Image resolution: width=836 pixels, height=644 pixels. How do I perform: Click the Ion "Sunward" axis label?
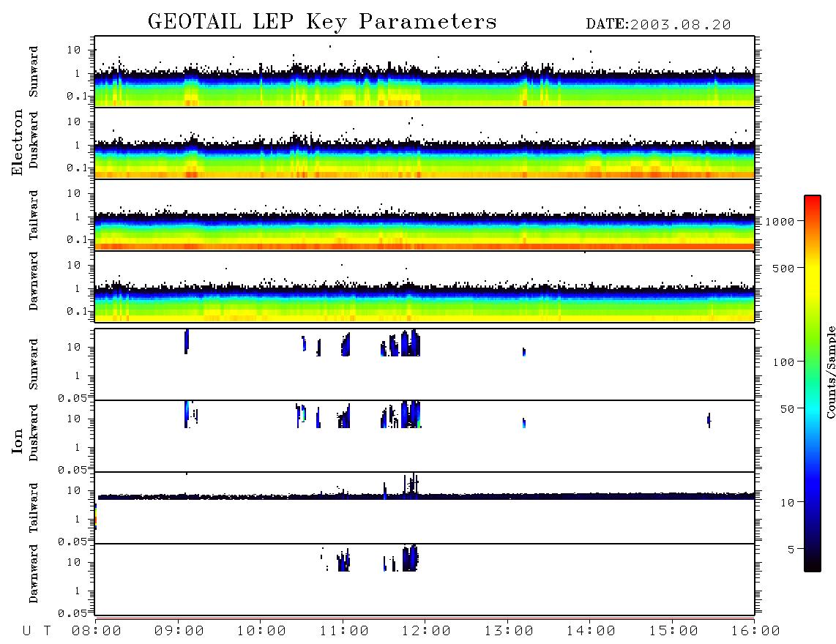point(34,364)
